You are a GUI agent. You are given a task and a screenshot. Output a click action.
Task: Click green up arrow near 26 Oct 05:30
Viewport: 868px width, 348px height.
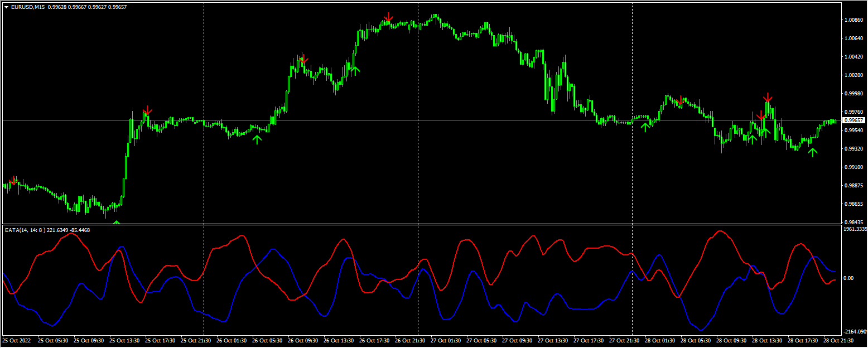[x=257, y=139]
